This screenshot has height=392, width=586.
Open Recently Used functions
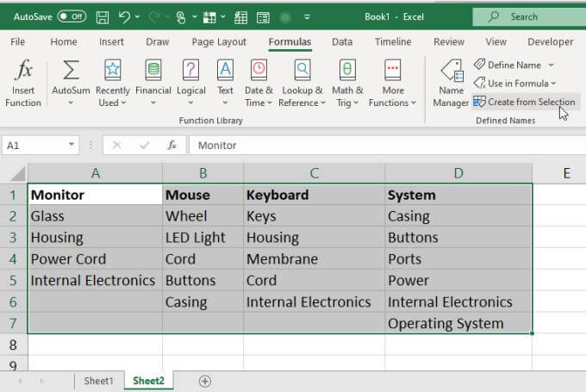113,84
